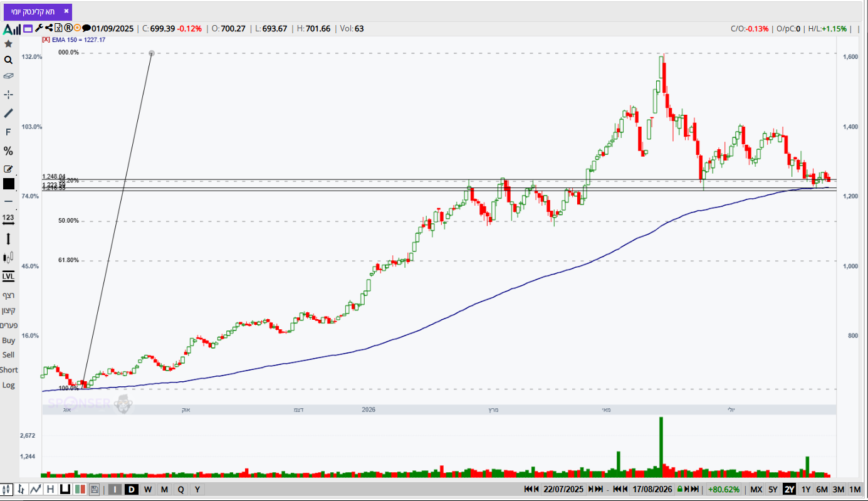Click the Fibonacci line top anchor handle

(x=152, y=53)
